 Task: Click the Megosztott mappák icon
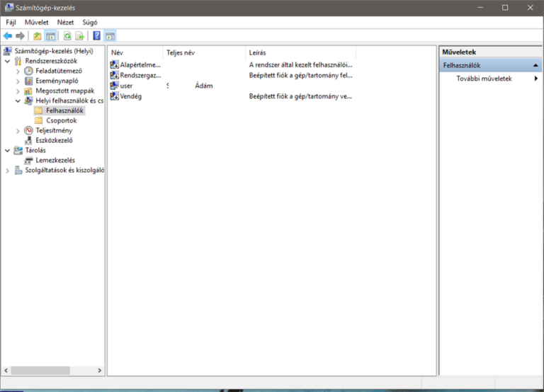coord(28,91)
